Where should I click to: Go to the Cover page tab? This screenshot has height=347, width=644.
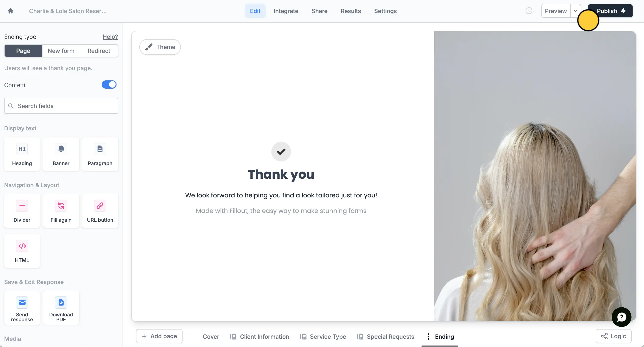[x=211, y=337]
